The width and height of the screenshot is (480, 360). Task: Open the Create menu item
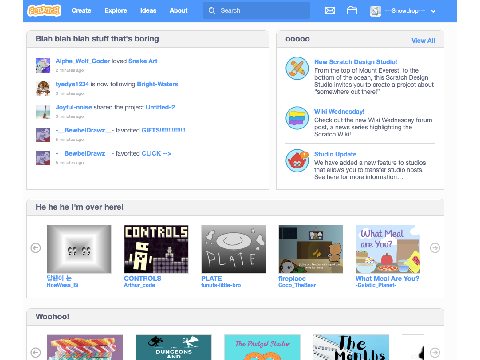(x=81, y=11)
